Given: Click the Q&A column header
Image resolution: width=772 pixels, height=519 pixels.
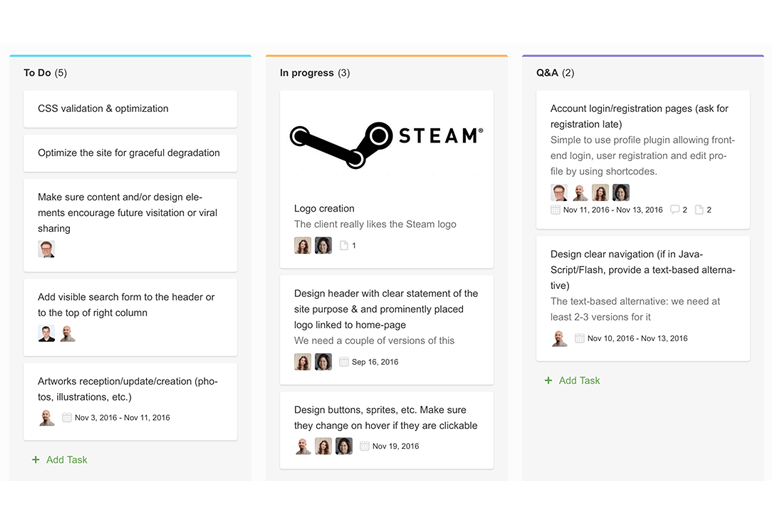Looking at the screenshot, I should click(555, 73).
